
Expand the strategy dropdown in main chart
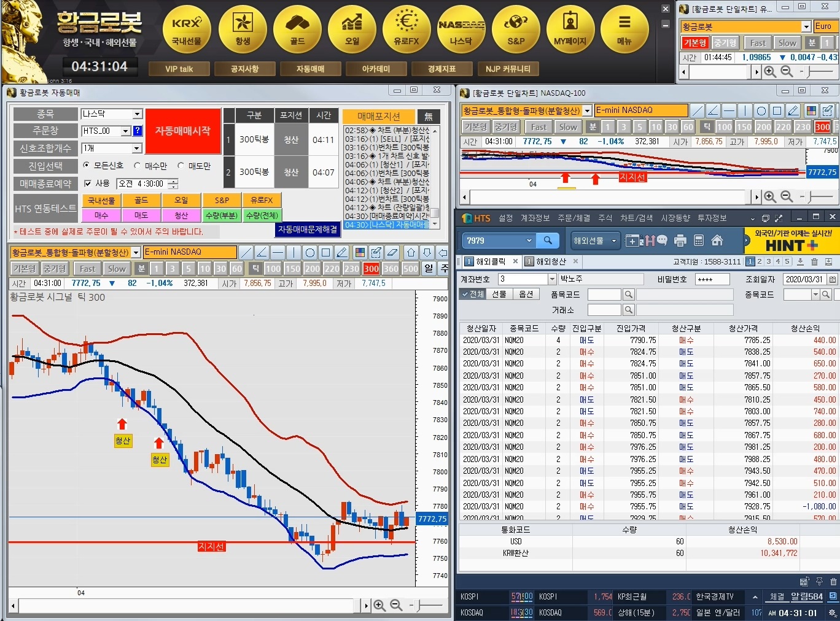click(136, 252)
